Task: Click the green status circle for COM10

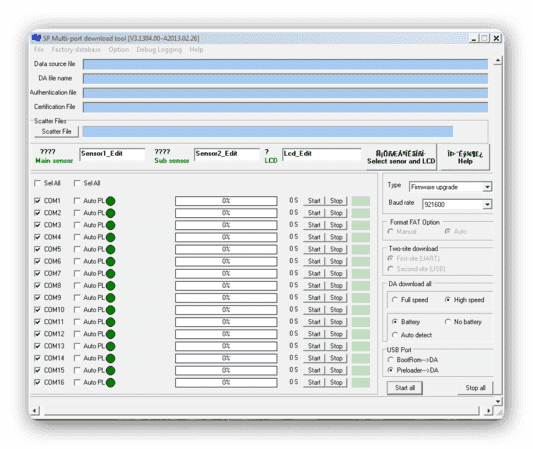Action: coord(110,310)
